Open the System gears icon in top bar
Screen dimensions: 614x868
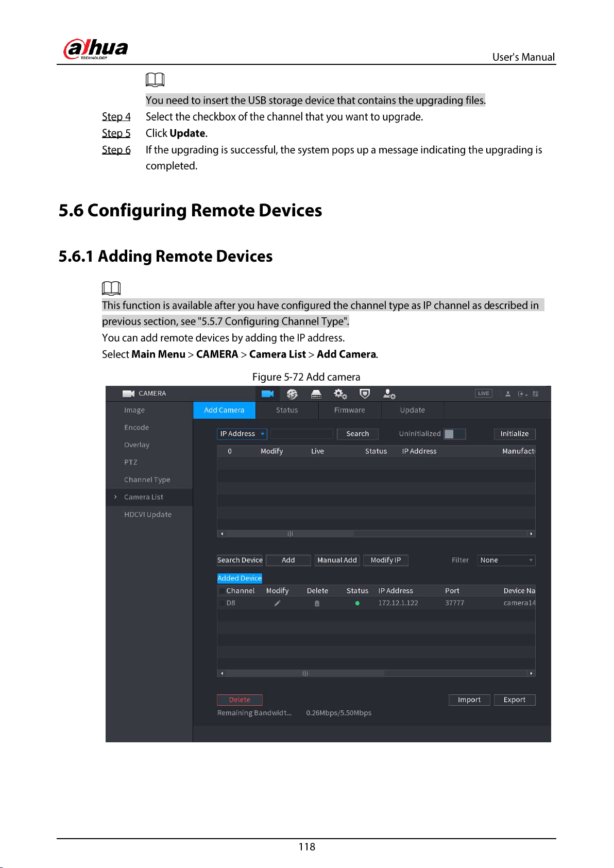coord(340,394)
